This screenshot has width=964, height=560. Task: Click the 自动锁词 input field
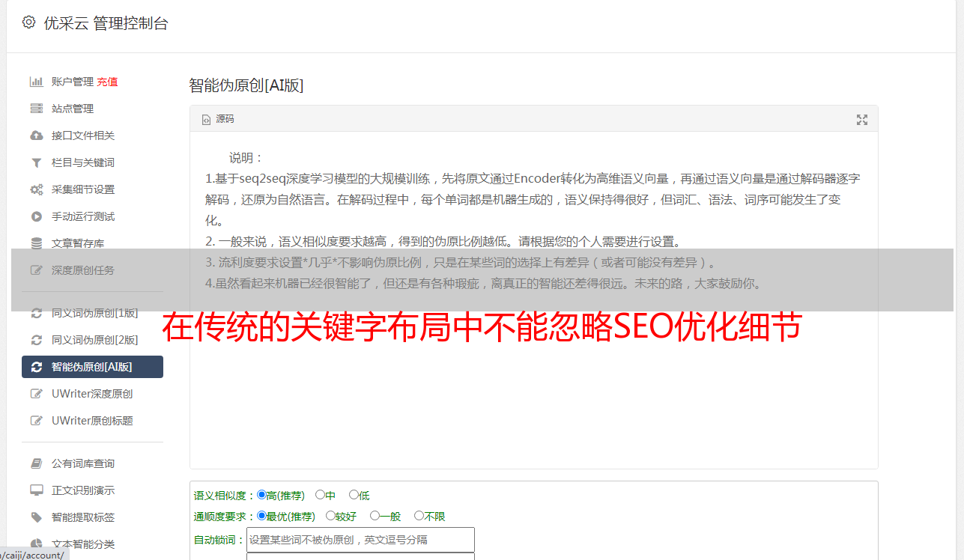(360, 540)
